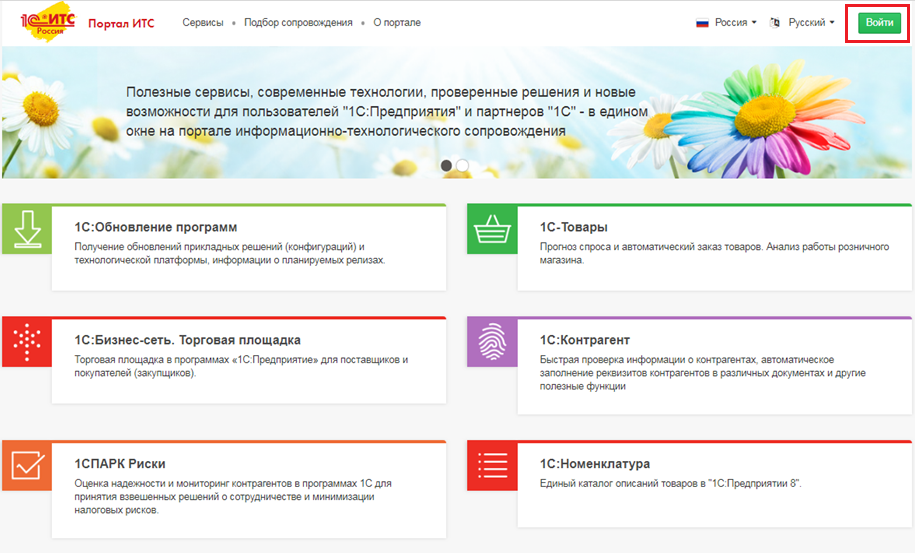Click the 1С:Номенклатура list icon
The height and width of the screenshot is (553, 915).
pos(492,466)
